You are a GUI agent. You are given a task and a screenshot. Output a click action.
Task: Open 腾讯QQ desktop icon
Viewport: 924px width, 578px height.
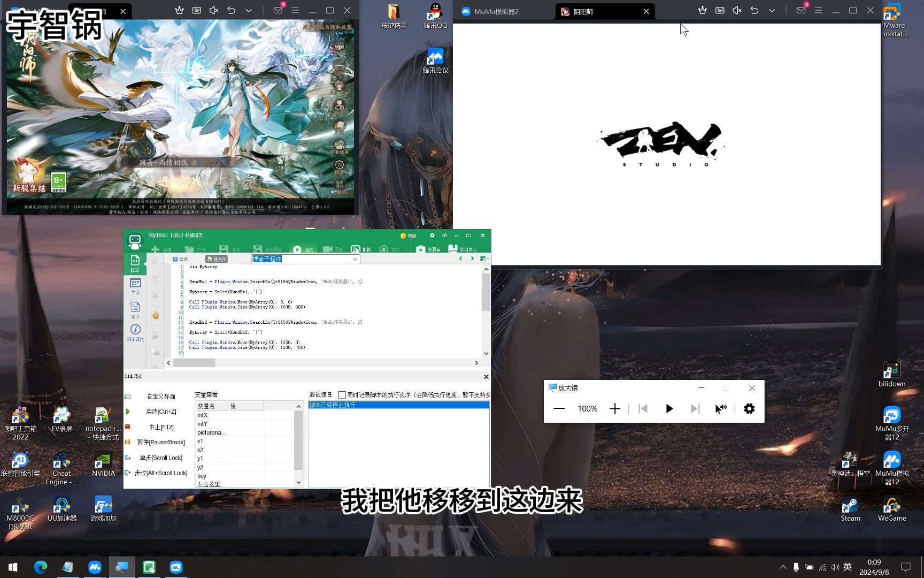435,16
